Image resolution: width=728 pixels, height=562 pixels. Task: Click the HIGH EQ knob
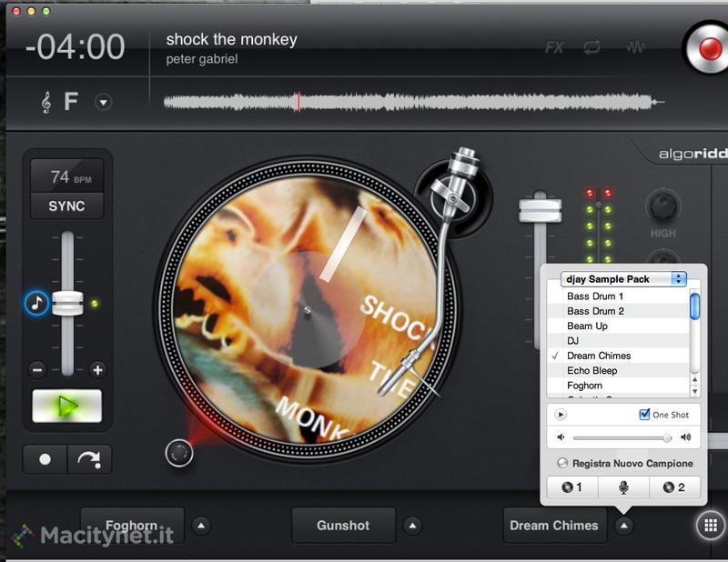[663, 206]
